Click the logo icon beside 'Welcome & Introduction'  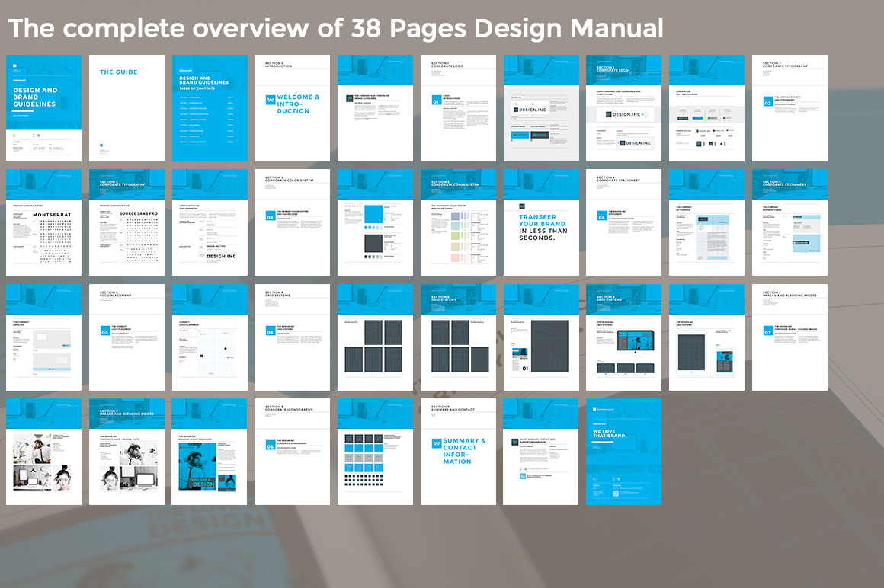coord(270,100)
